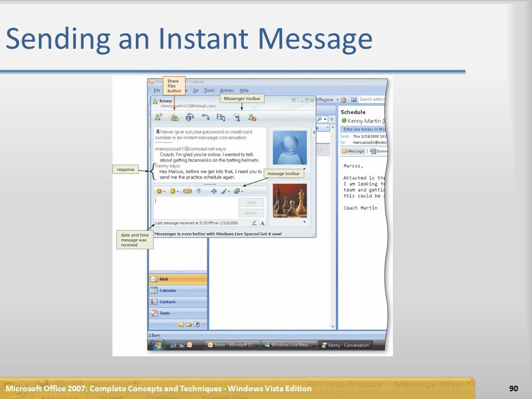Click the pen color icon

pos(223,191)
